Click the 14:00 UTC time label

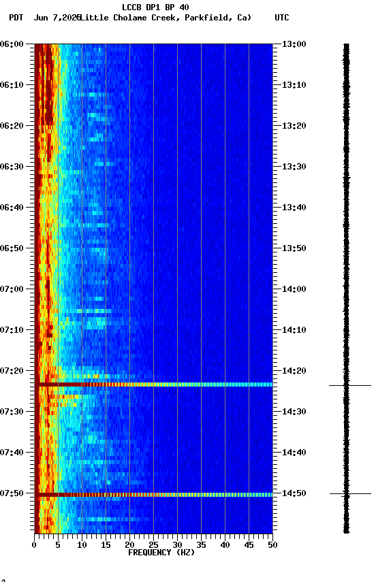[x=294, y=289]
